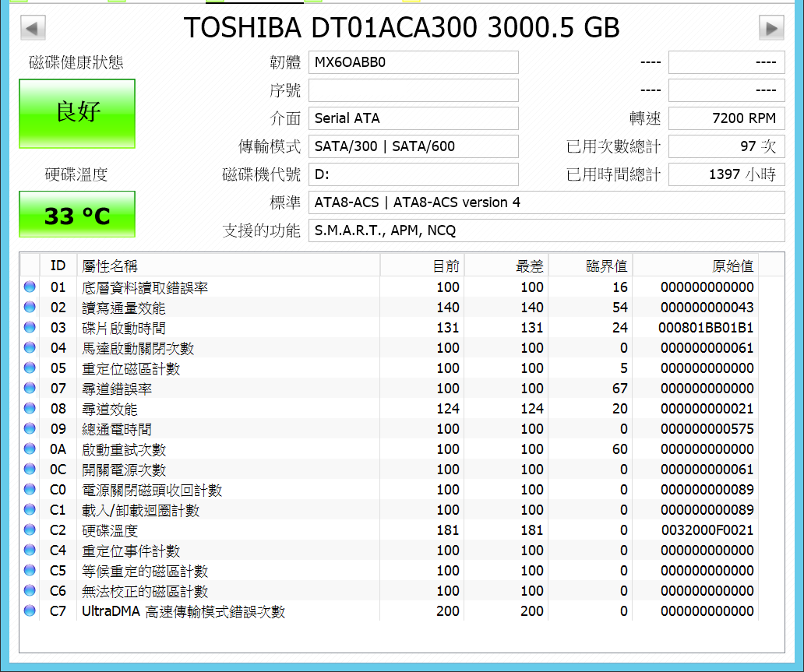The width and height of the screenshot is (804, 672).
Task: Click the 最差 column header
Action: (506, 266)
